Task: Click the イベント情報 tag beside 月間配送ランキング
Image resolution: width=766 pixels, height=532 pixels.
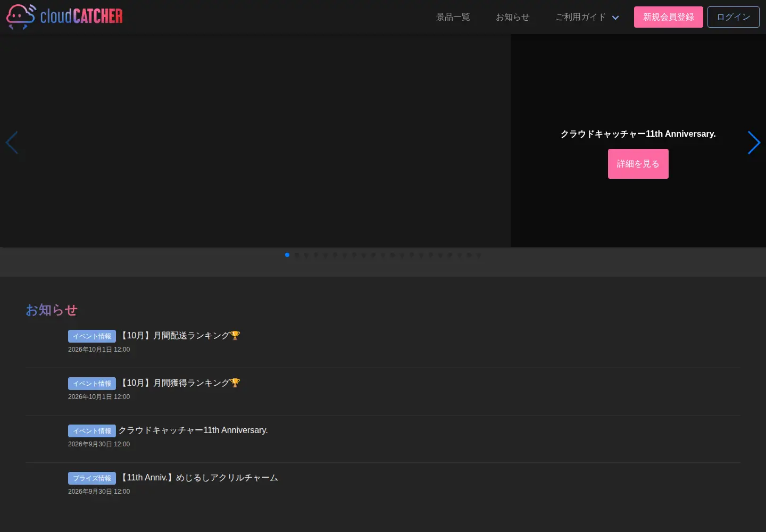Action: click(x=92, y=336)
